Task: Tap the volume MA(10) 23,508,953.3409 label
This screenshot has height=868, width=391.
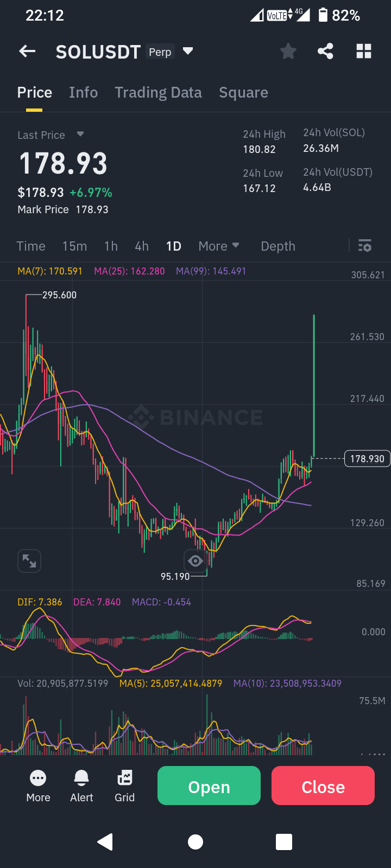Action: click(287, 684)
